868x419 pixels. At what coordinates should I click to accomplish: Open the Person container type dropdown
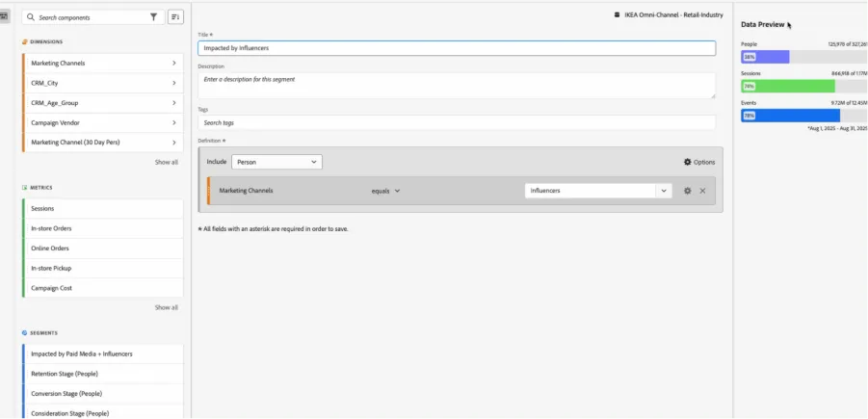(276, 162)
